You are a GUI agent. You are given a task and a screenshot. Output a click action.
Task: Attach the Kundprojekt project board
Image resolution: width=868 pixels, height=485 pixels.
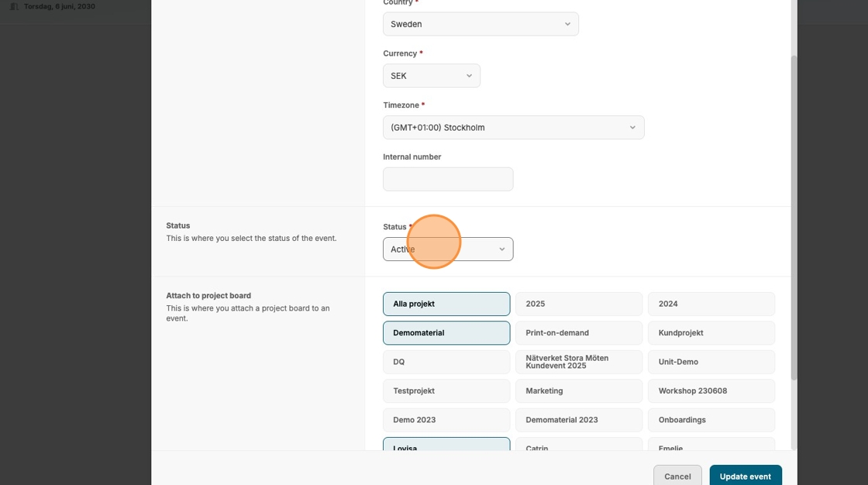pos(711,333)
